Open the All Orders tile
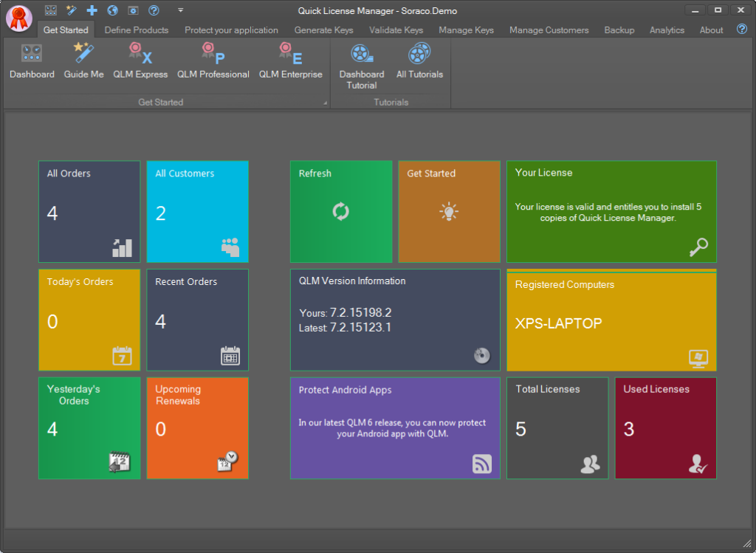This screenshot has width=756, height=553. tap(89, 212)
